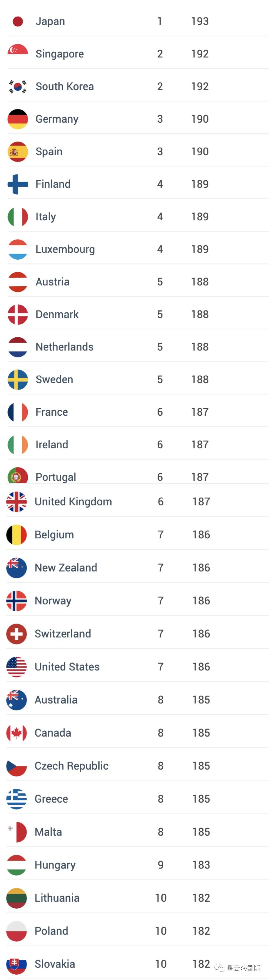
Task: Click the United Kingdom flag icon
Action: click(16, 502)
